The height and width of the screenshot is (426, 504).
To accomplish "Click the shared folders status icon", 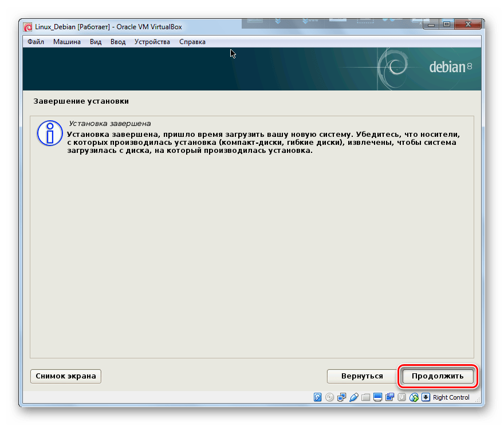I will click(365, 397).
